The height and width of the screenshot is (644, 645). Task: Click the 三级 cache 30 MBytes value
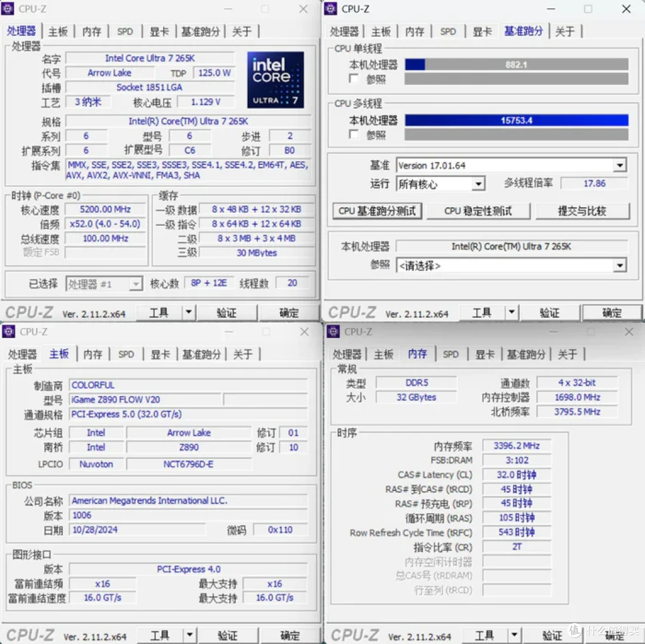(257, 253)
